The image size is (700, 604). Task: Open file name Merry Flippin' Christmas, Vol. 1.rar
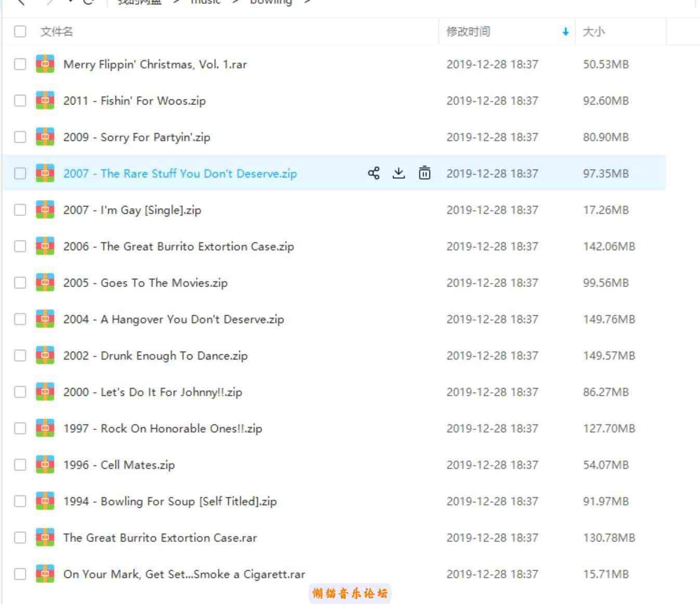pos(155,65)
